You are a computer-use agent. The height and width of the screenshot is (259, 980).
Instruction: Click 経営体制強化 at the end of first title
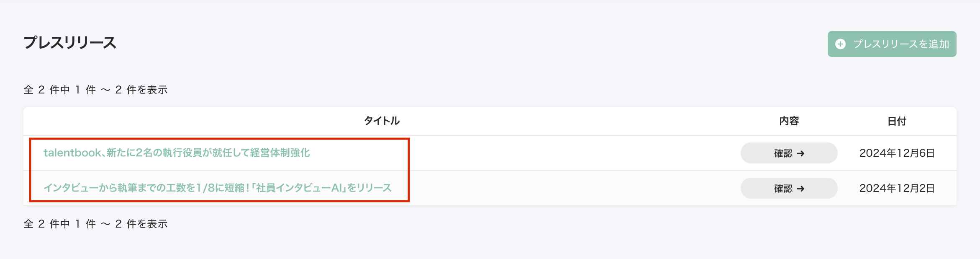coord(280,153)
